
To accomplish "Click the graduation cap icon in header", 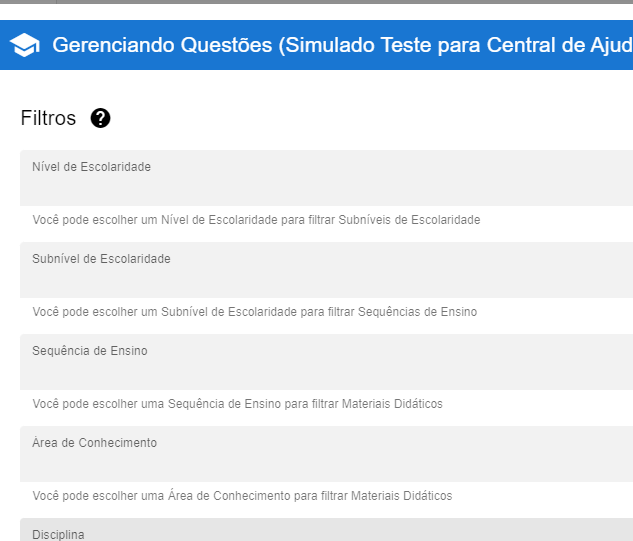I will 25,46.
